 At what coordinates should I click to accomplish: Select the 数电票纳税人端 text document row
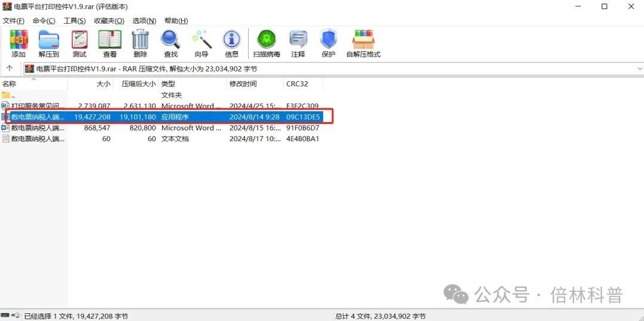click(162, 139)
